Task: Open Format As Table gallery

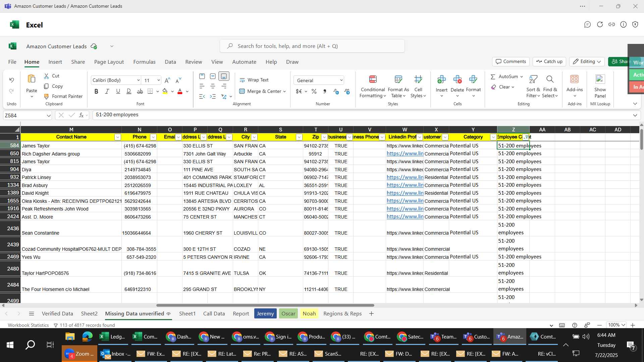Action: pyautogui.click(x=398, y=86)
